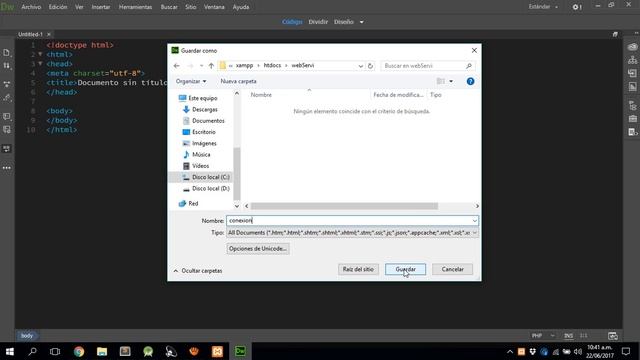Click the htdocs path segment

(x=272, y=65)
